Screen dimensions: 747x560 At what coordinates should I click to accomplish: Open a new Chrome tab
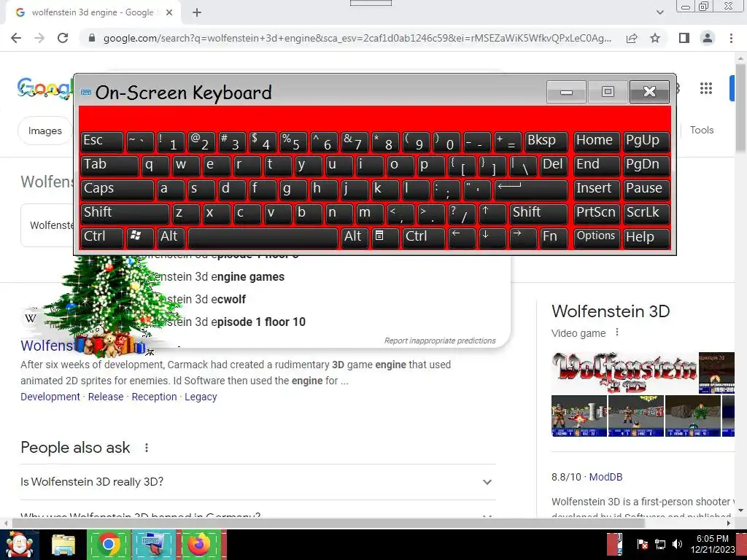pyautogui.click(x=197, y=12)
